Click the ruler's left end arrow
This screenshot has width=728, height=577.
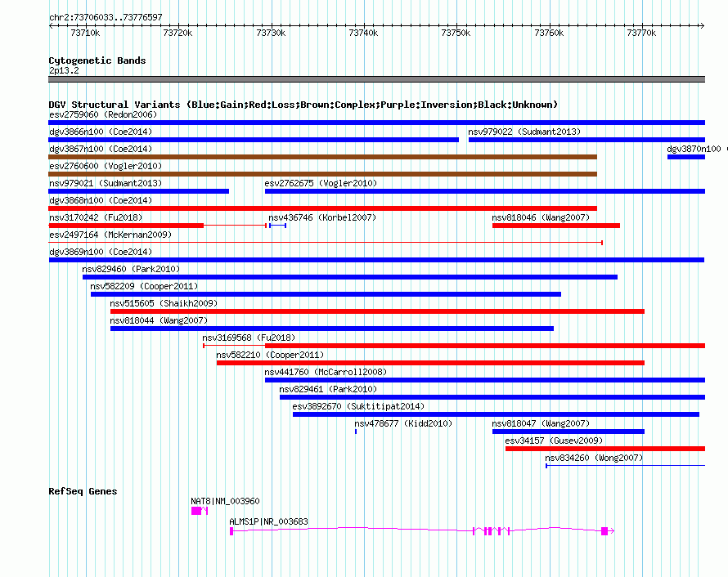point(51,25)
